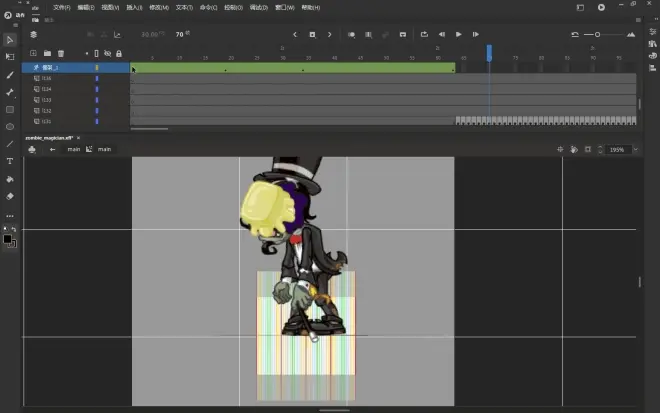Image resolution: width=660 pixels, height=413 pixels.
Task: Toggle visibility for all layers
Action: [x=108, y=53]
